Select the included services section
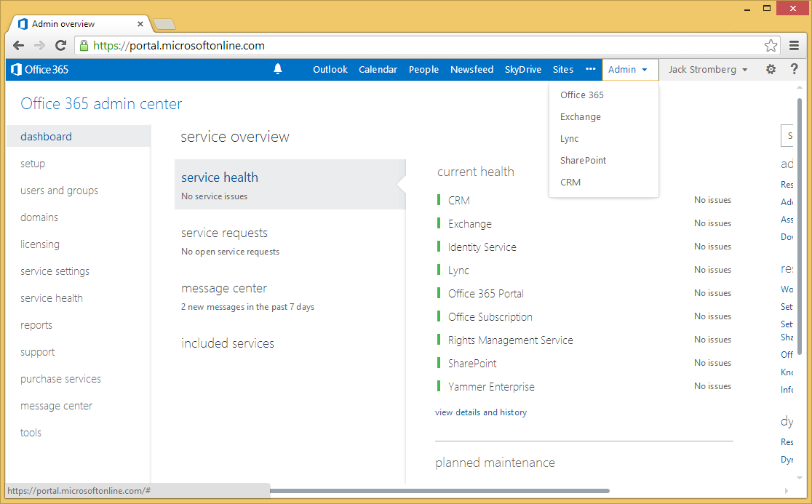The image size is (812, 504). click(227, 343)
